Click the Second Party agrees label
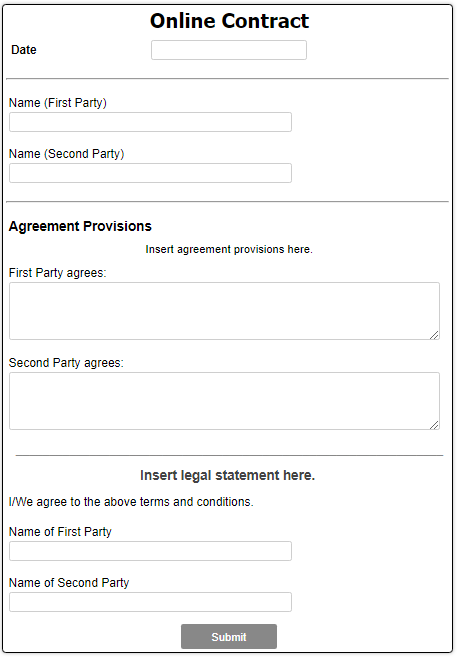 point(66,363)
